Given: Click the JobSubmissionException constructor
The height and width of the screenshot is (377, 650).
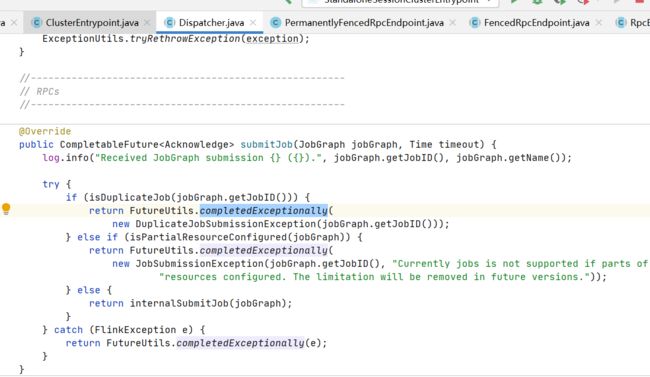Looking at the screenshot, I should pos(200,264).
